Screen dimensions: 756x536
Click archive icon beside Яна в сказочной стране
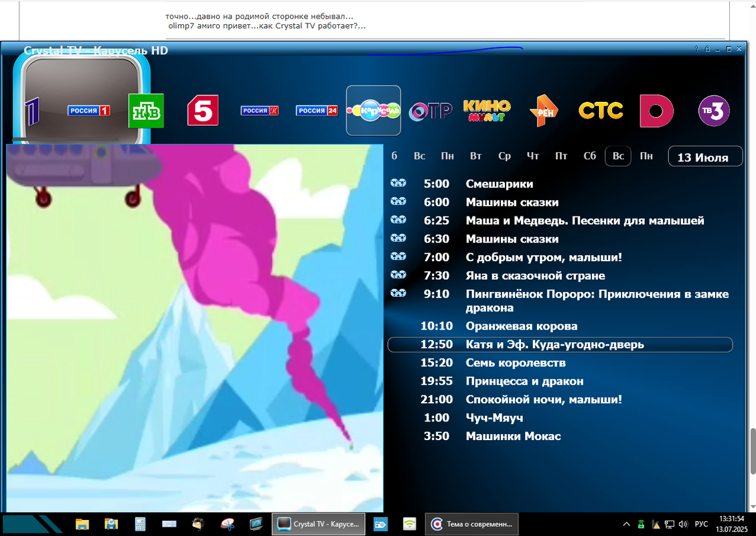click(x=398, y=275)
